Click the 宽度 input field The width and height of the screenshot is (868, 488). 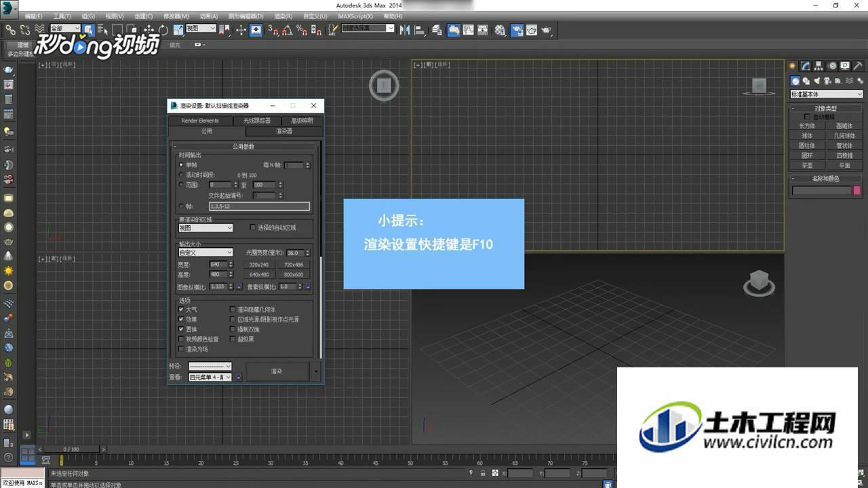point(218,264)
